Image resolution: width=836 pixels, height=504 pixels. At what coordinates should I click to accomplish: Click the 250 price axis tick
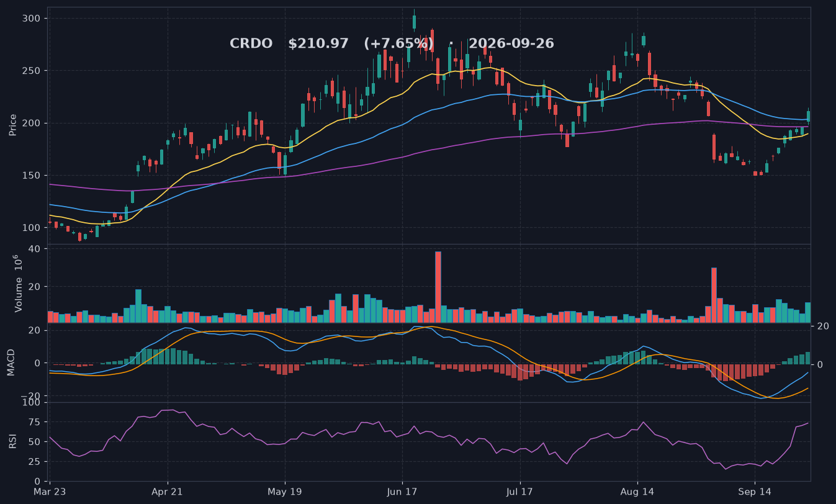tap(32, 71)
